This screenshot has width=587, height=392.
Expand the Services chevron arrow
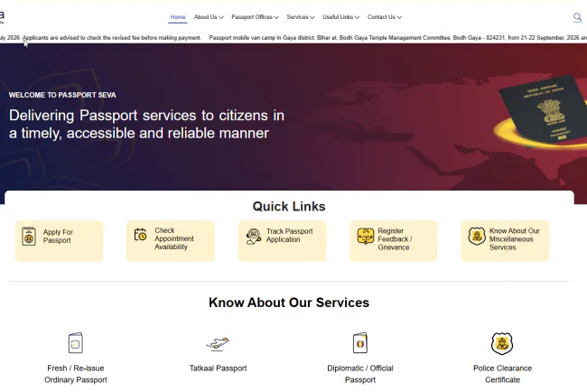(312, 17)
